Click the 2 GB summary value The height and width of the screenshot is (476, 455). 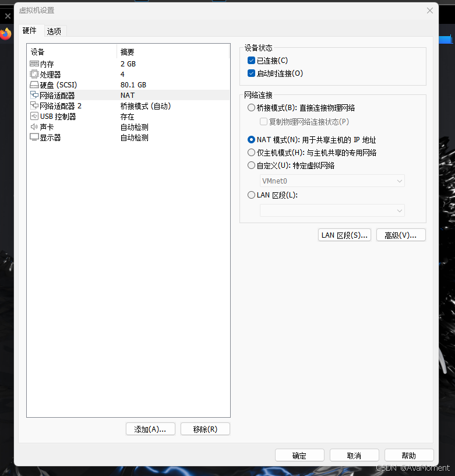[128, 64]
